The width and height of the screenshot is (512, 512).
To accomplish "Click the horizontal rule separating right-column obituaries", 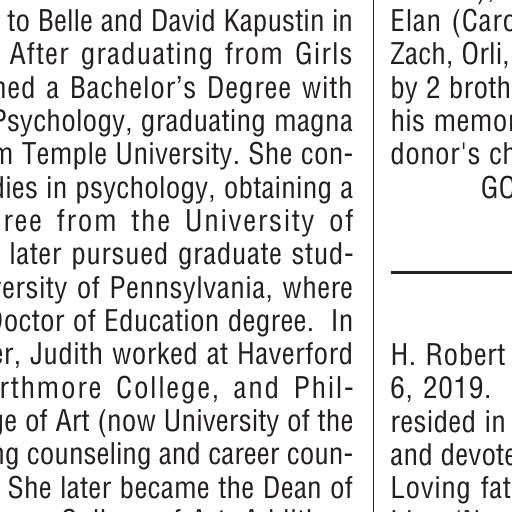I will 451,273.
